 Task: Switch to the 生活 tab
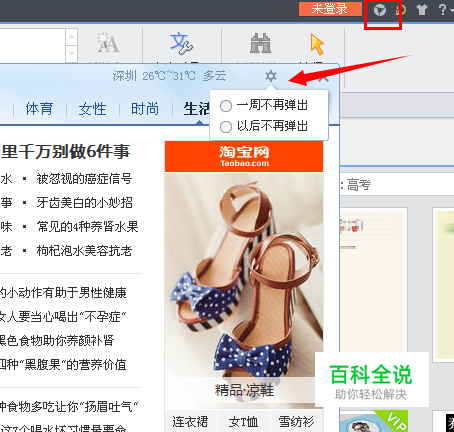click(197, 109)
